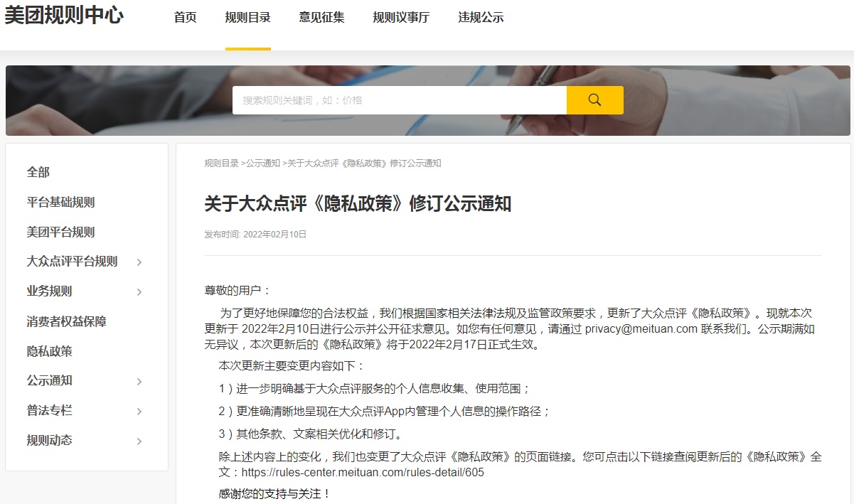
Task: Click the 发布时间 2022年02月10日 line
Action: coord(255,235)
